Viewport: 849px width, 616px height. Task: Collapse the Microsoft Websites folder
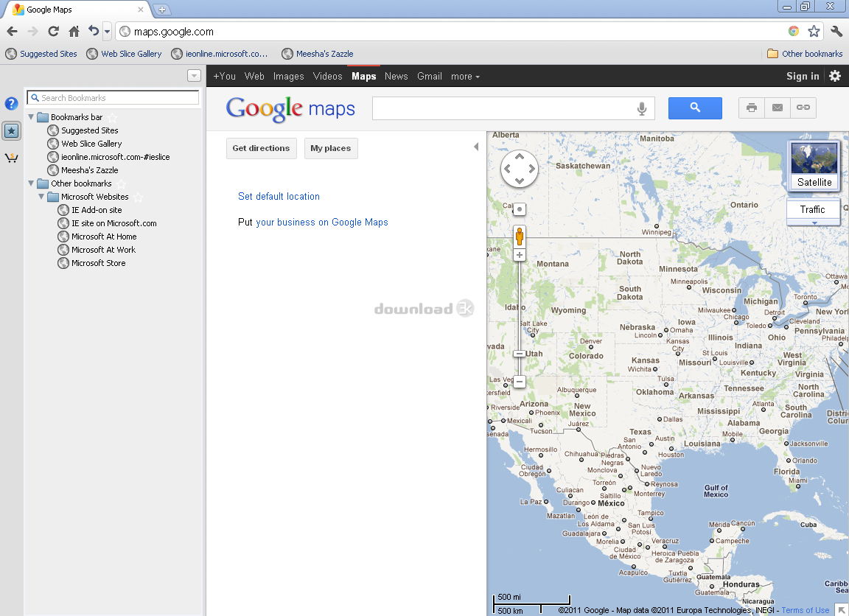click(41, 197)
